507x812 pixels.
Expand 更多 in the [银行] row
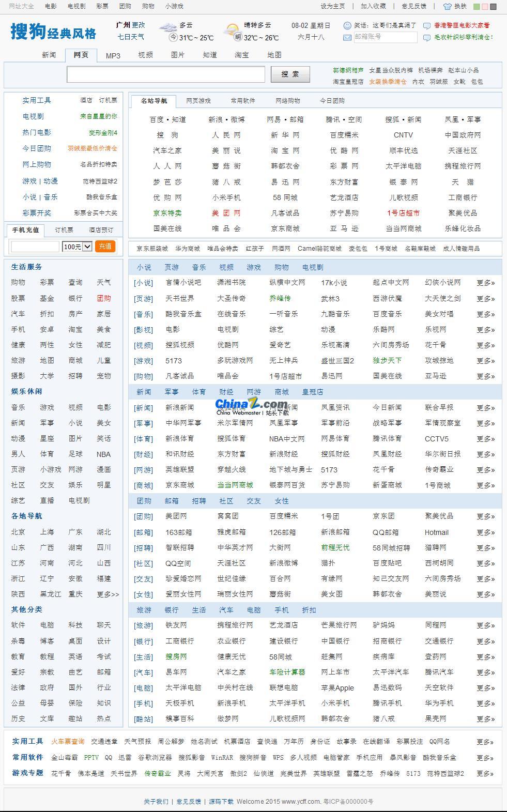(x=486, y=641)
